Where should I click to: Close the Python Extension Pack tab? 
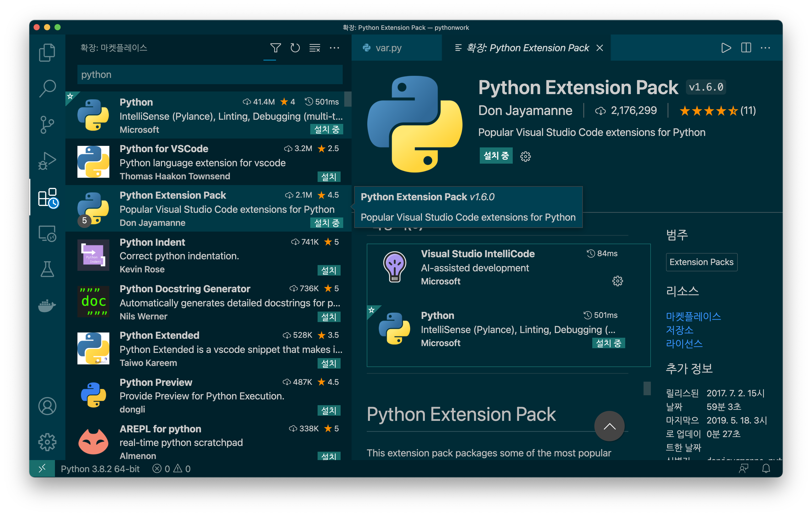(x=600, y=48)
